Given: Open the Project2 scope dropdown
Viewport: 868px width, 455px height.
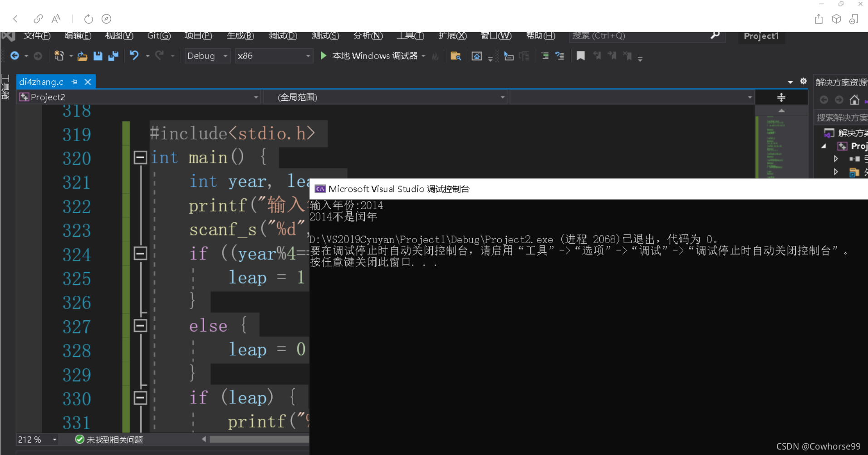Looking at the screenshot, I should 139,97.
